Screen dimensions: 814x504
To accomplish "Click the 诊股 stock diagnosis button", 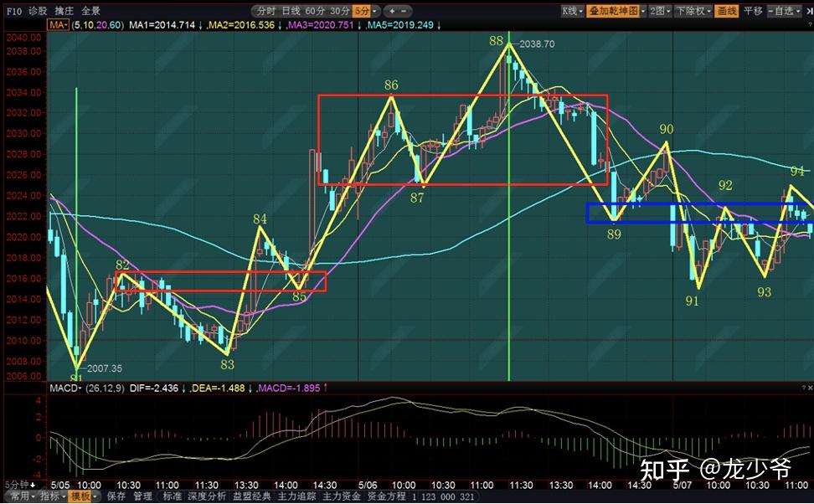I will [38, 11].
